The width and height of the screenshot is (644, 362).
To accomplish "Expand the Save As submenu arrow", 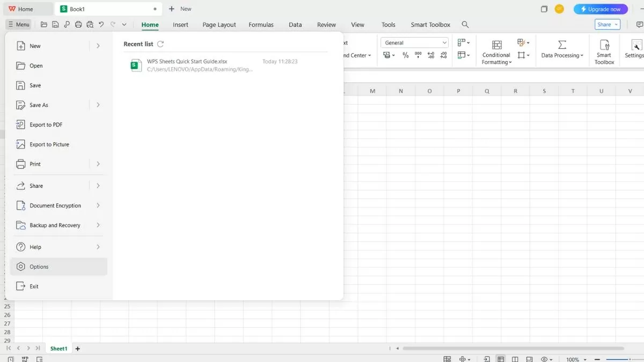I will coord(98,105).
